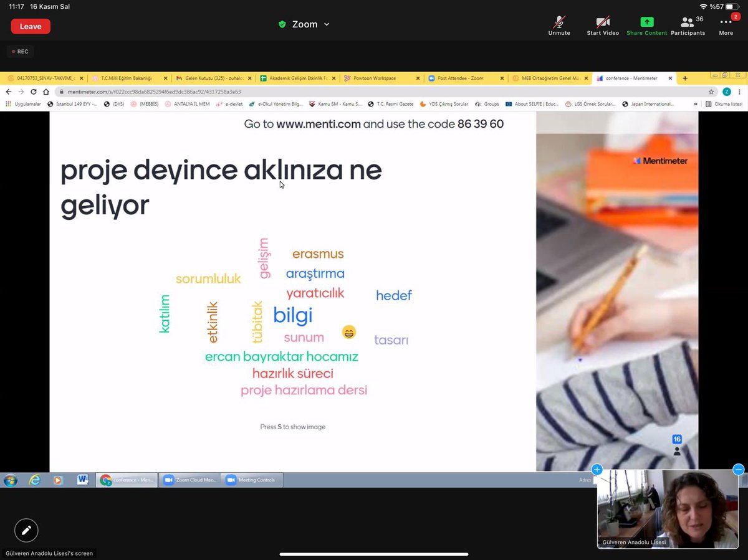Open the T.C. Resmi Gazete bookmark

391,104
